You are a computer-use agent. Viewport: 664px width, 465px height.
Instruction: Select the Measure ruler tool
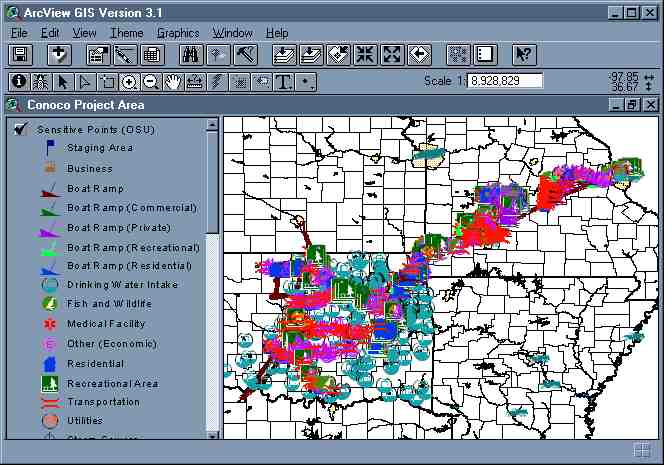tap(195, 82)
